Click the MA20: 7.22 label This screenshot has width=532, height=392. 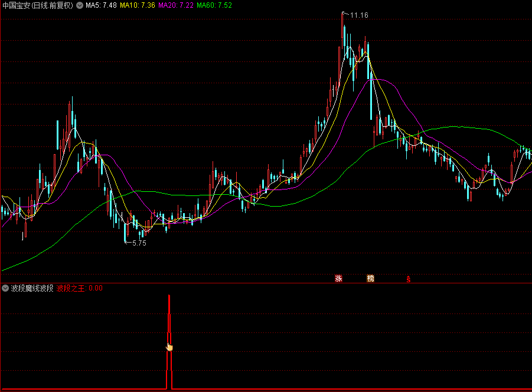click(x=176, y=5)
